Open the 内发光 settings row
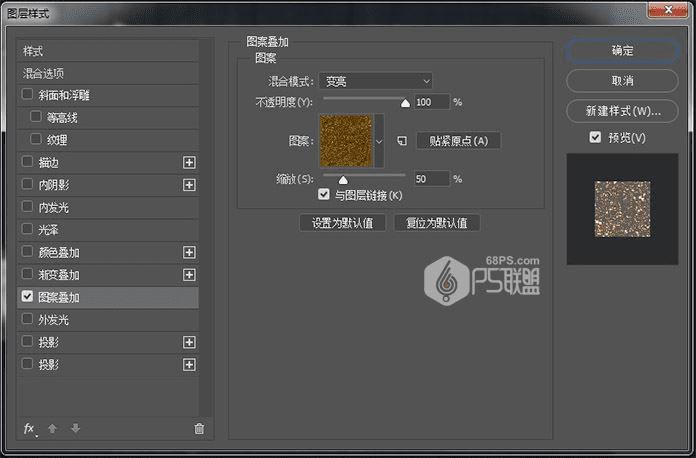Viewport: 696px width, 458px height. click(108, 207)
